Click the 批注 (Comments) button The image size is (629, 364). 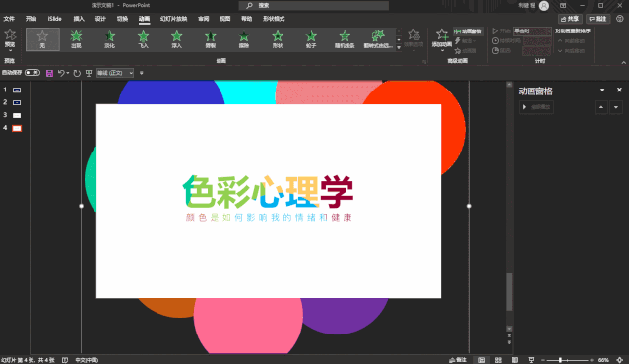coord(598,19)
